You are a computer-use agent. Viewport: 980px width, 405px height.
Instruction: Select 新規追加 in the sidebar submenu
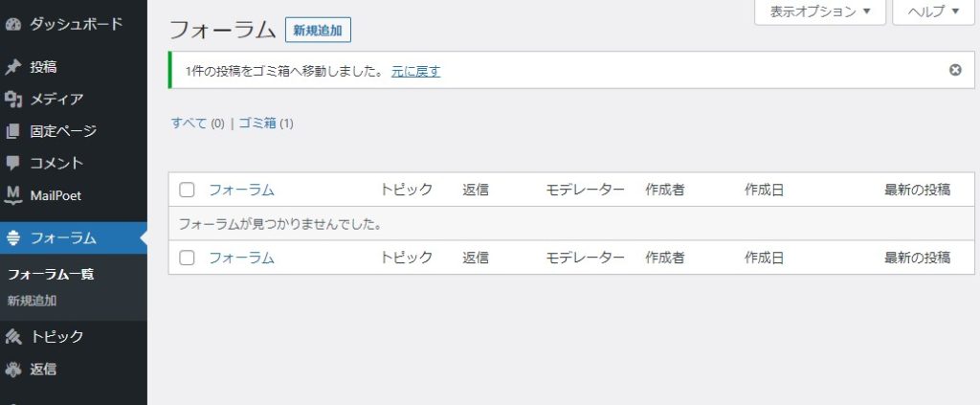33,300
